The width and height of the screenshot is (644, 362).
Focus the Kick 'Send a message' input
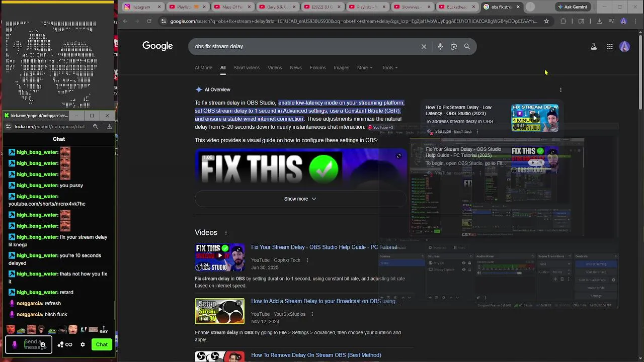(28, 344)
